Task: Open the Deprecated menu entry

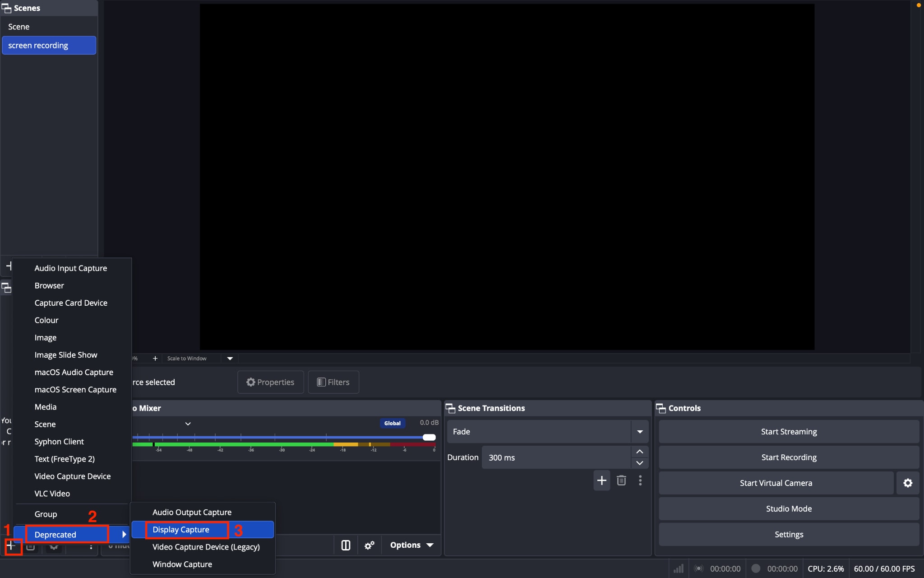Action: [71, 535]
